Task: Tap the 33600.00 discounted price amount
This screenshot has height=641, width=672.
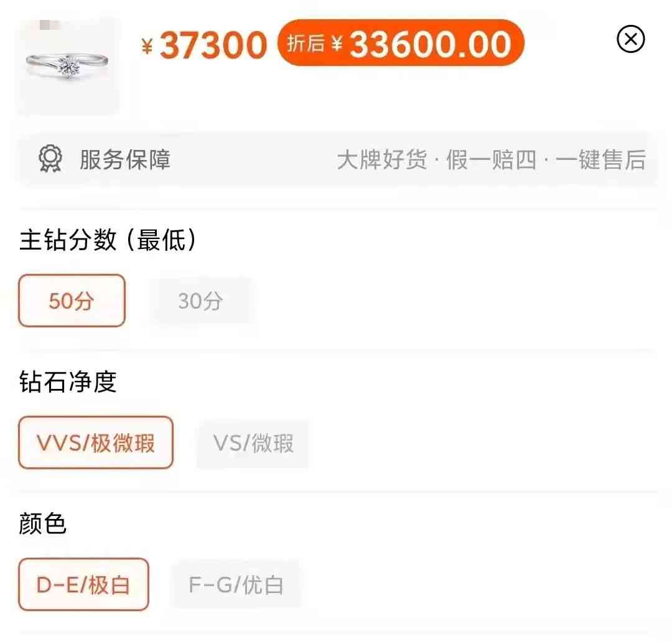Action: (x=430, y=45)
